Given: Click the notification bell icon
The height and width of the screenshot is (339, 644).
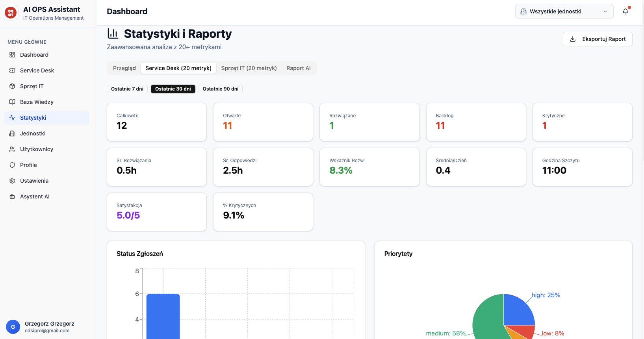Looking at the screenshot, I should pos(625,11).
